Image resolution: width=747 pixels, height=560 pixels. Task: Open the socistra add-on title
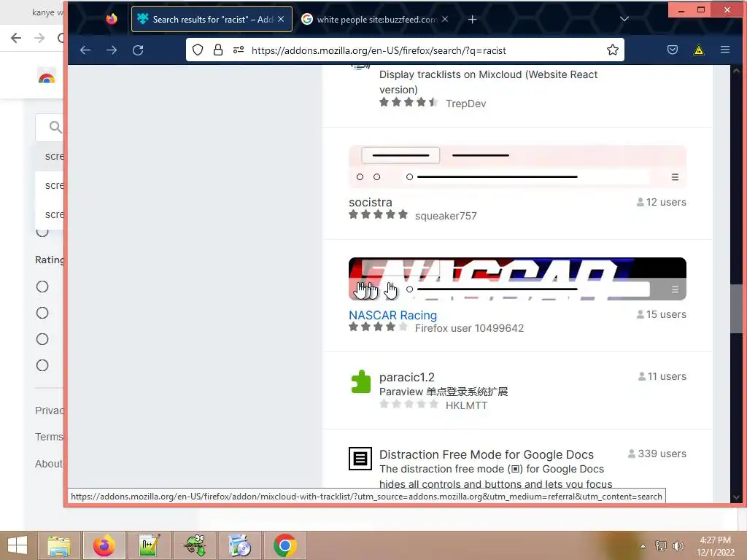370,203
